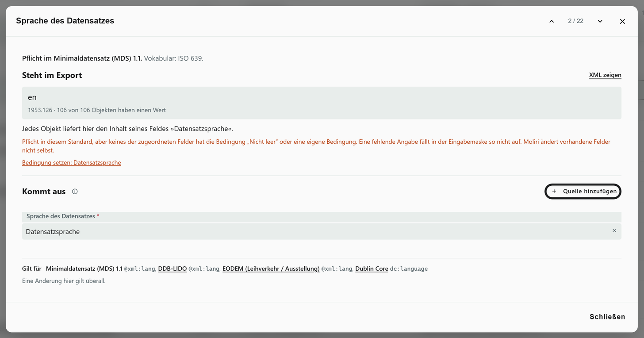
Task: Open the DDB-LIDO standard link
Action: pos(172,269)
